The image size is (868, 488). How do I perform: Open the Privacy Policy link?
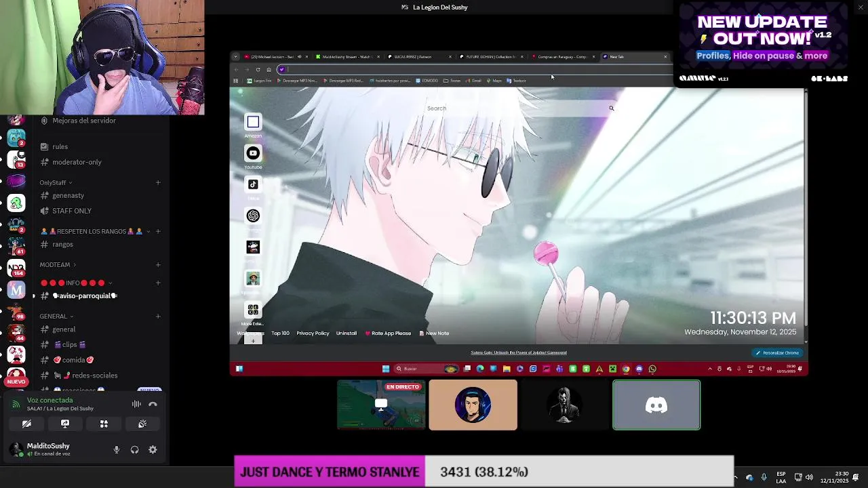[x=313, y=333]
